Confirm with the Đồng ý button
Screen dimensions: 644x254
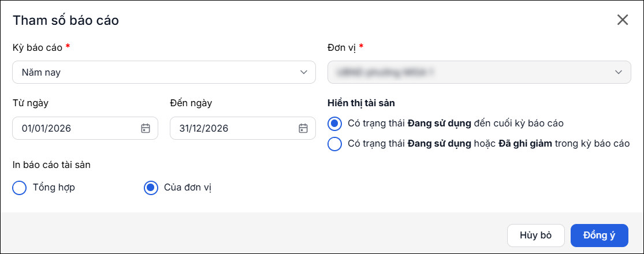point(599,236)
